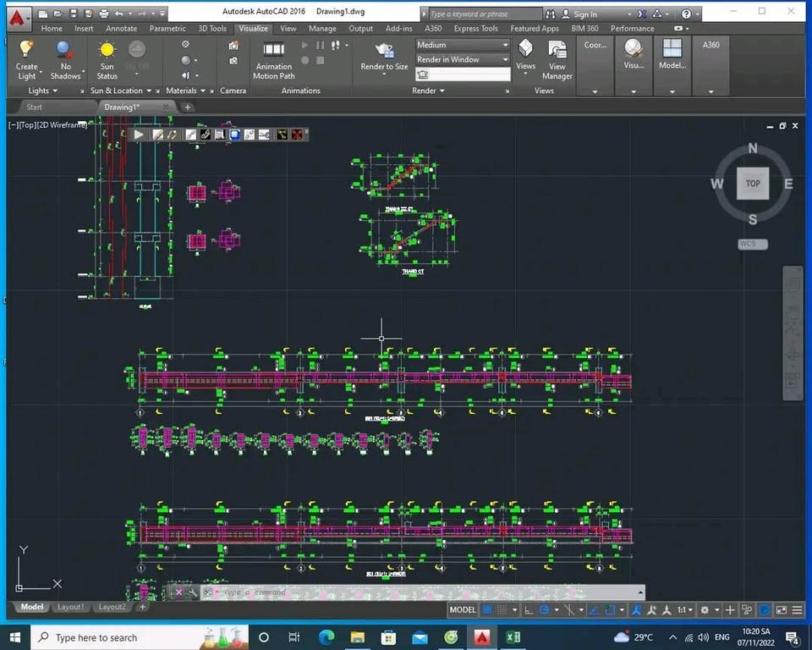
Task: Click the Save quick access icon
Action: [73, 14]
